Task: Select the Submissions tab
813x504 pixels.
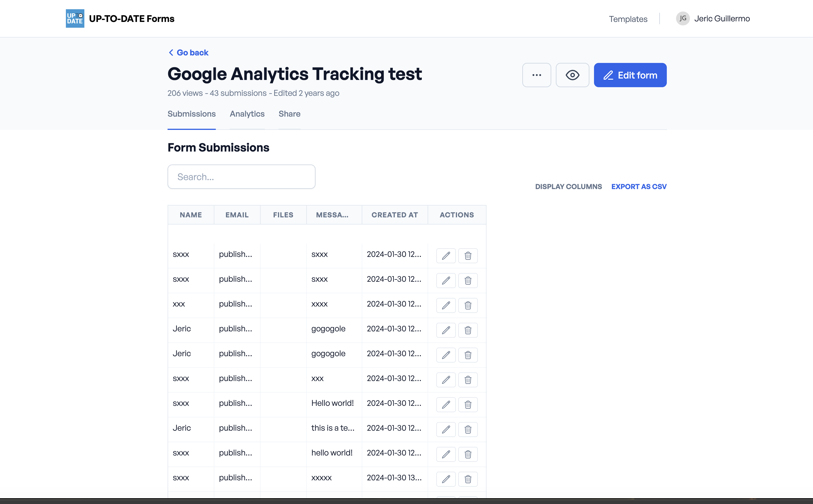Action: [192, 114]
